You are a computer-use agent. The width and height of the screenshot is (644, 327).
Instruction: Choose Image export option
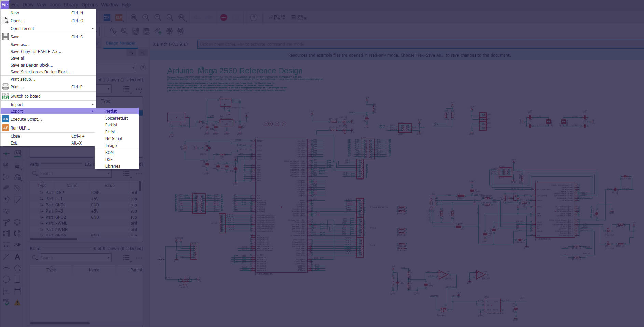(x=117, y=145)
